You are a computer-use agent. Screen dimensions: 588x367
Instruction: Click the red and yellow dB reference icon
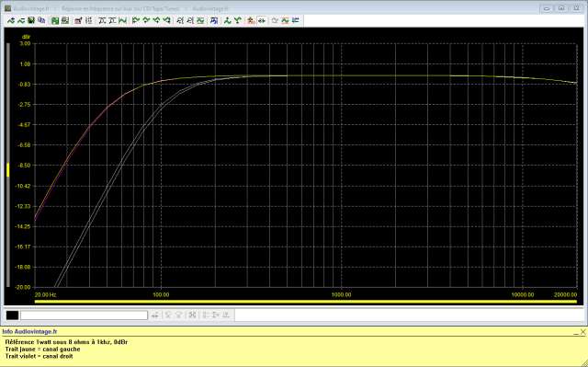251,20
